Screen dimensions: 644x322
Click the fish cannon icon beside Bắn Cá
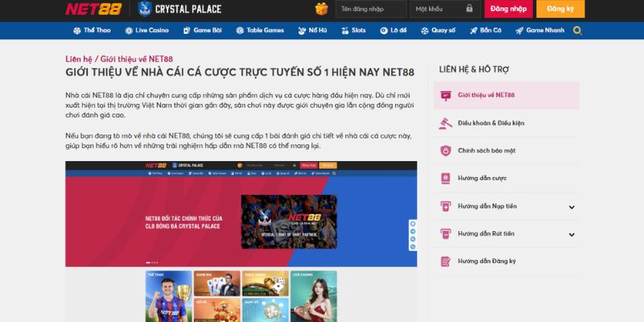click(473, 31)
